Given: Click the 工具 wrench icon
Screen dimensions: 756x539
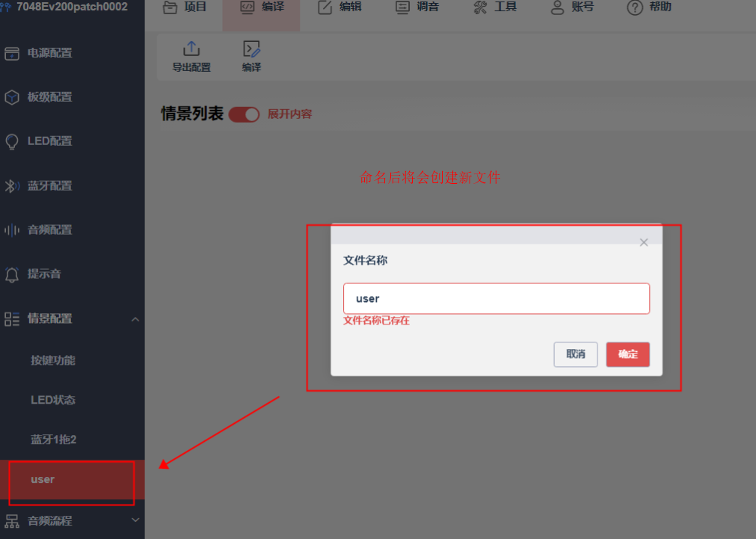Looking at the screenshot, I should coord(480,7).
